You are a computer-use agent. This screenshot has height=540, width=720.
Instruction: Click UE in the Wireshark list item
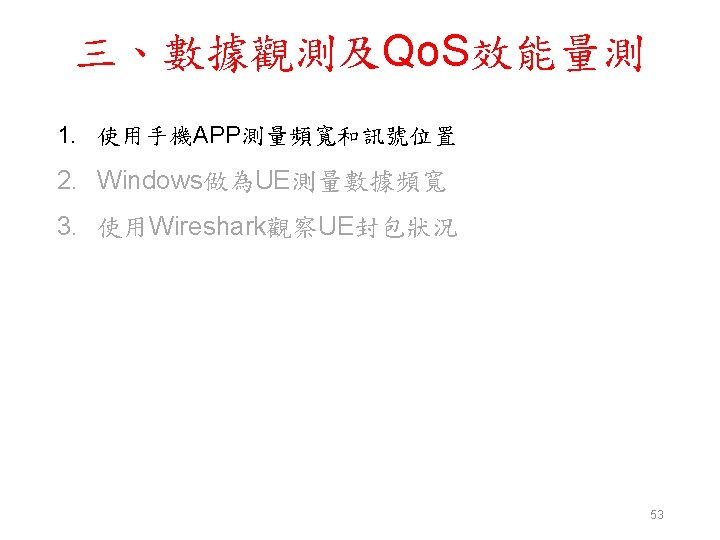click(336, 226)
